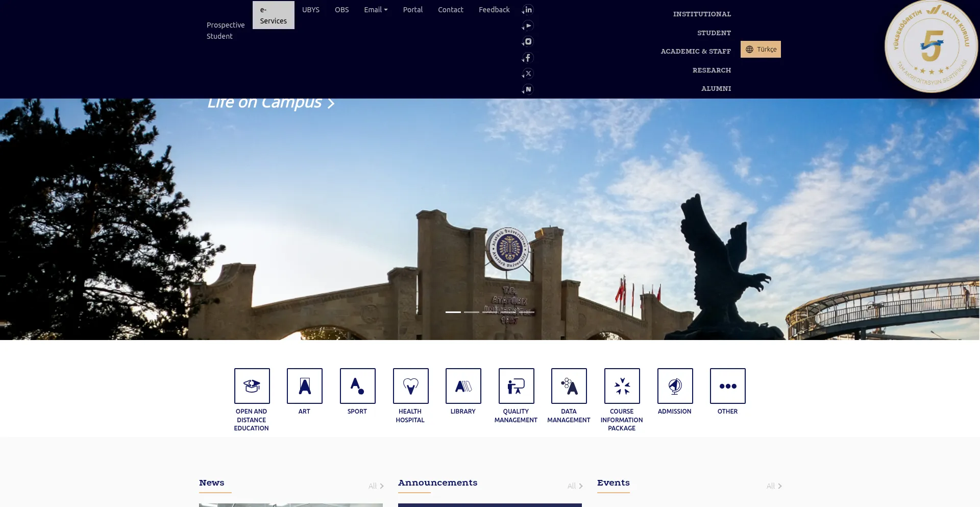The image size is (980, 507).
Task: Open the Instagram social icon
Action: 528,42
